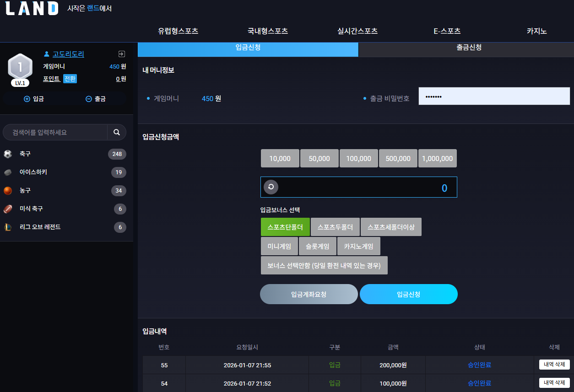Select the soccer ball icon for 축구

[8, 154]
